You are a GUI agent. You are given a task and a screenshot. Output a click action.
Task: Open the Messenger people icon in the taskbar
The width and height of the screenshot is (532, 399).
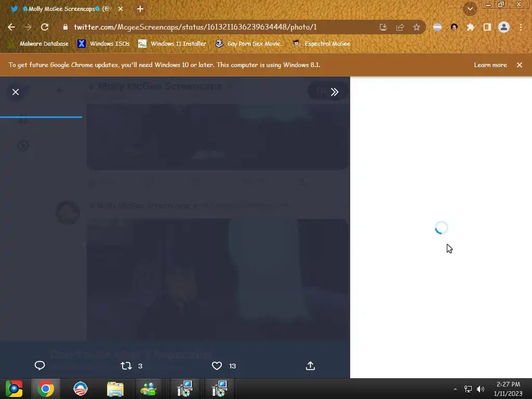[149, 389]
